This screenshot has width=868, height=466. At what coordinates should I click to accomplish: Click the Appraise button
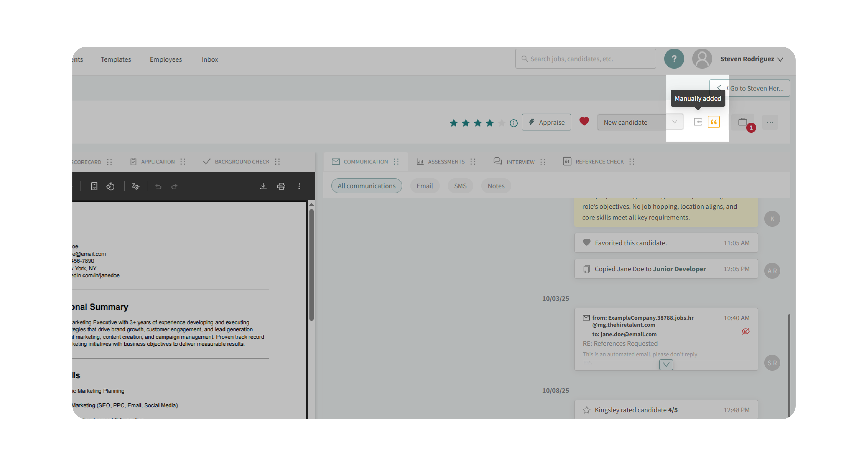pyautogui.click(x=546, y=122)
